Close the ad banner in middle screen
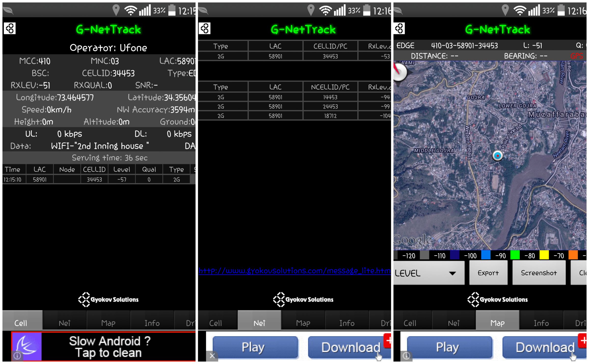 [212, 356]
